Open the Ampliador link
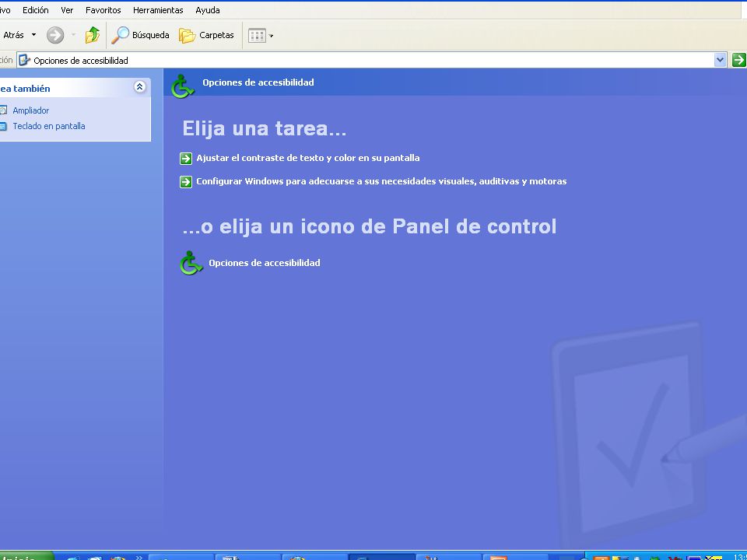Image resolution: width=747 pixels, height=560 pixels. tap(31, 110)
